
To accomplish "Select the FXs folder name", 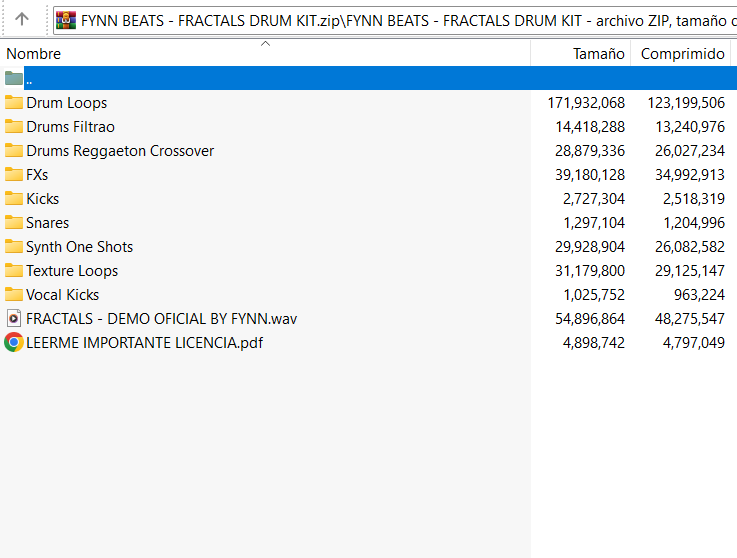I will pos(37,174).
